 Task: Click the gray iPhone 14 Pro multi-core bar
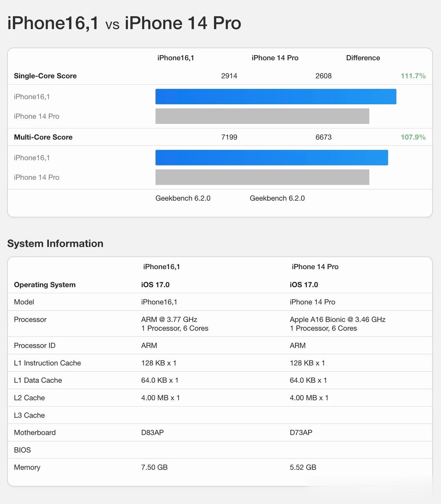(x=262, y=177)
